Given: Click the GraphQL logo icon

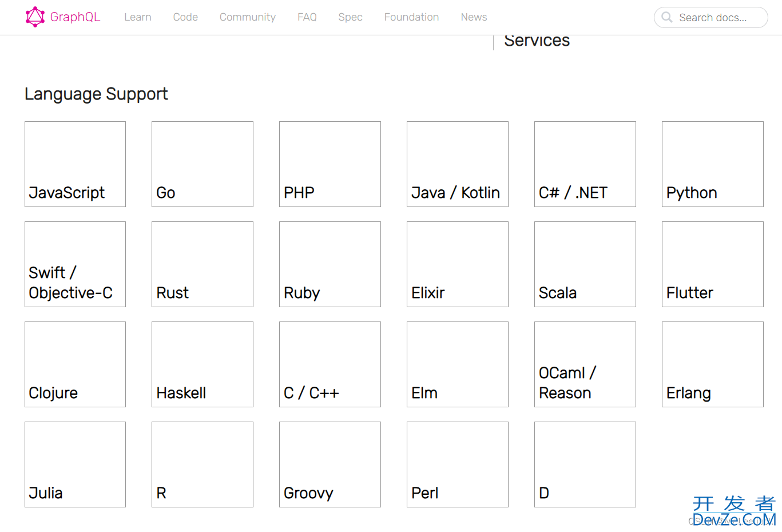Looking at the screenshot, I should pyautogui.click(x=35, y=17).
